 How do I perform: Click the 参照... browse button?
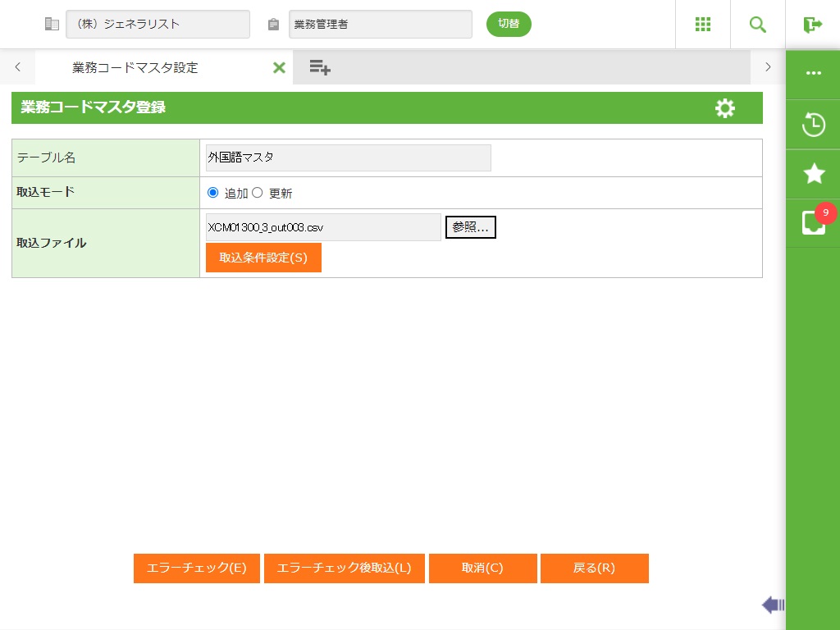click(470, 227)
